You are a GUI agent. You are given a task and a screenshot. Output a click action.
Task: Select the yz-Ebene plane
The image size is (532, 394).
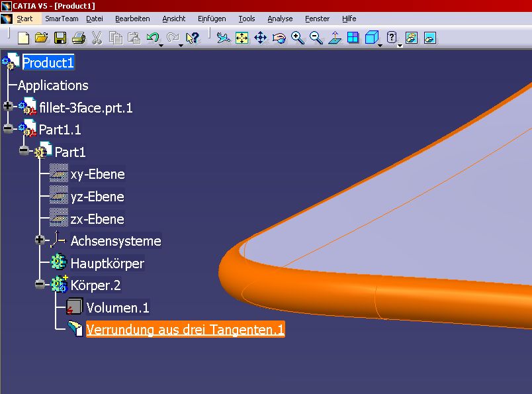click(97, 197)
